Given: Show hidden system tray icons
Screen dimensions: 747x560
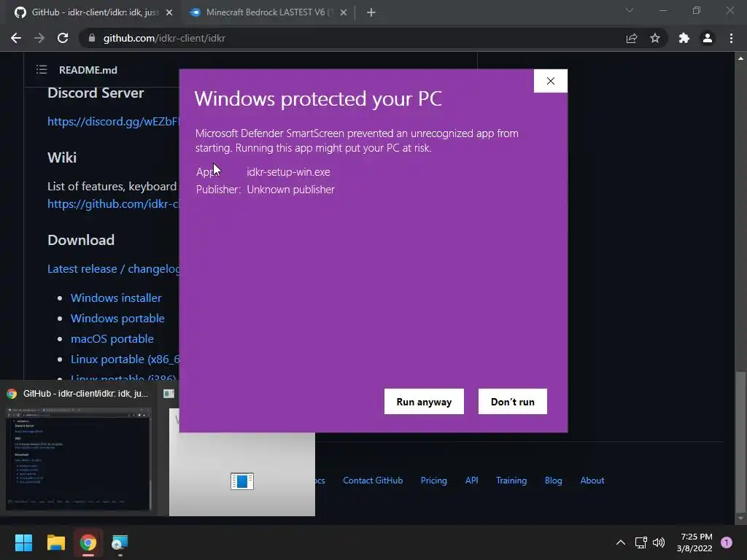Looking at the screenshot, I should [620, 542].
